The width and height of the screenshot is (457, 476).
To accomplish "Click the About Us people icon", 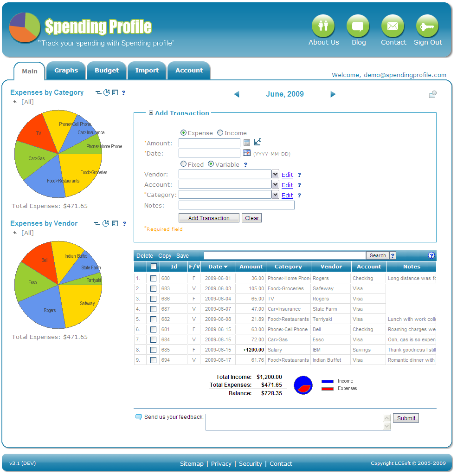I will [x=323, y=26].
